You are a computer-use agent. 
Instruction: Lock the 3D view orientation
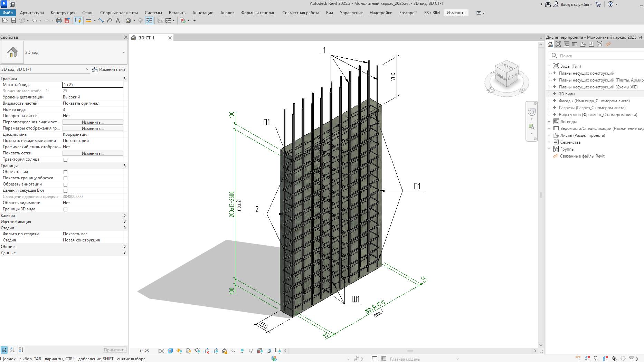coord(225,351)
